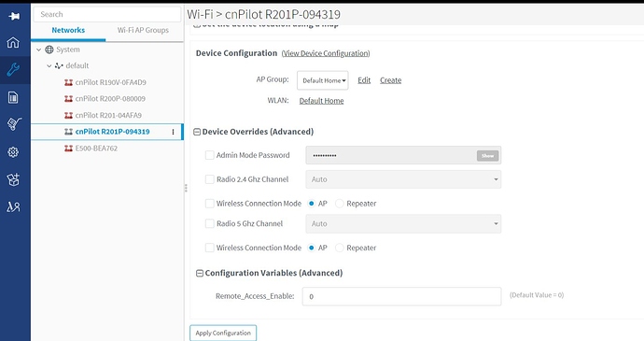The image size is (644, 341).
Task: Open the services box icon
Action: pyautogui.click(x=13, y=179)
